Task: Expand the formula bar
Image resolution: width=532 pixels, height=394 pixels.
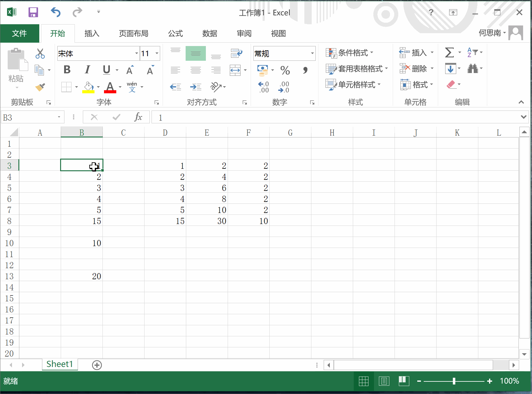Action: [x=523, y=117]
